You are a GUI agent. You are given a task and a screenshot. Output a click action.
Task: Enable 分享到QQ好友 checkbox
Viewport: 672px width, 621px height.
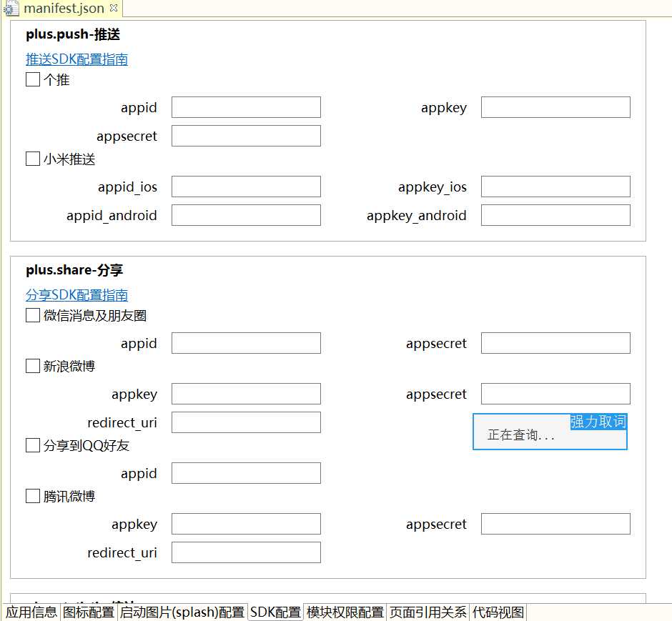[x=33, y=445]
